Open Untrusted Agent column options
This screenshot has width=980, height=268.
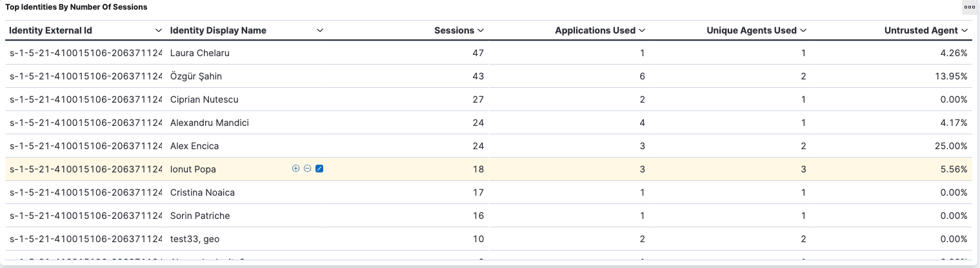(965, 30)
